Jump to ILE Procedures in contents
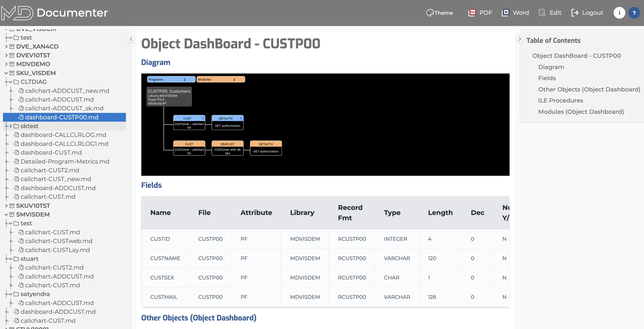This screenshot has width=644, height=329. tap(560, 100)
